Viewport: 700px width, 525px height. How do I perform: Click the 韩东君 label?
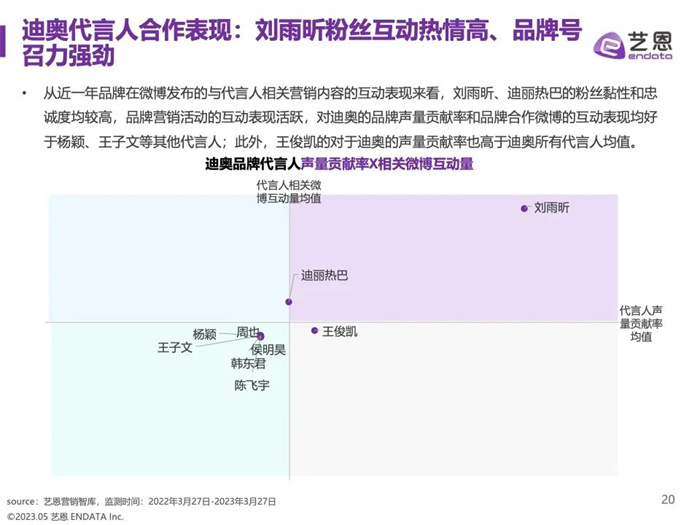pyautogui.click(x=248, y=363)
